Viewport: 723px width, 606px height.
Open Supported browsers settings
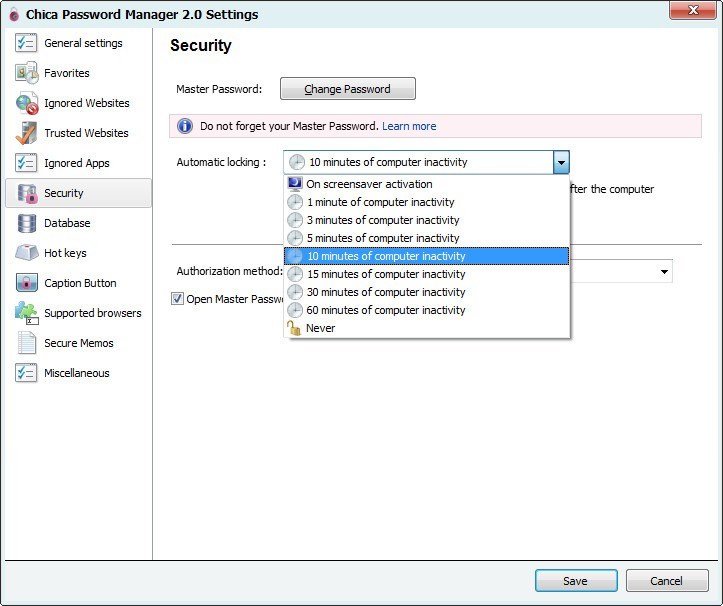(x=79, y=313)
